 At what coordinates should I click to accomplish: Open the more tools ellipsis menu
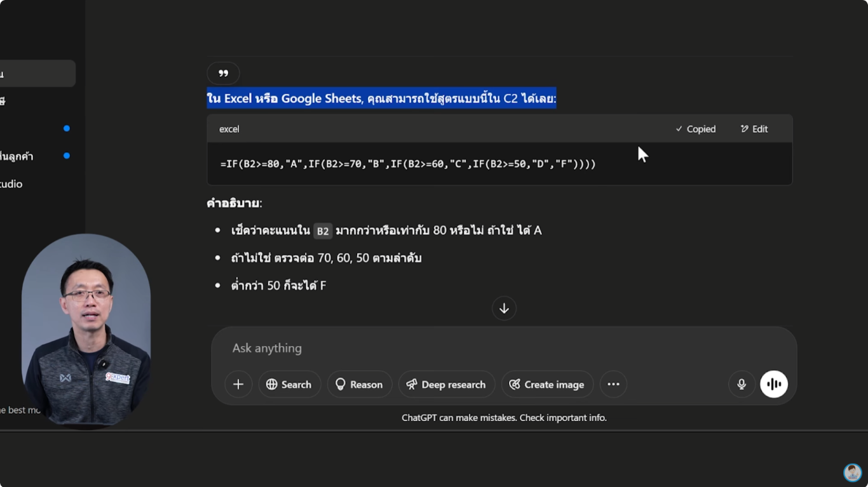[613, 384]
